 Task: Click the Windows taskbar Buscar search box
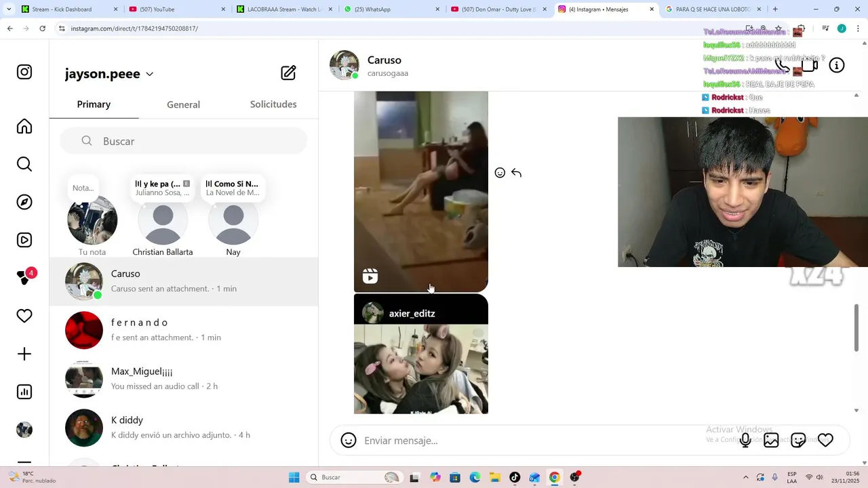click(x=354, y=477)
